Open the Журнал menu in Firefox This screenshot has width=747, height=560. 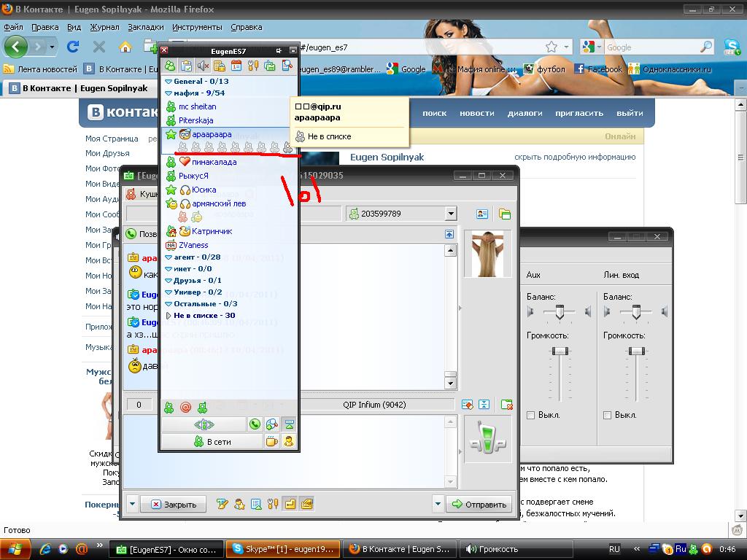point(104,27)
